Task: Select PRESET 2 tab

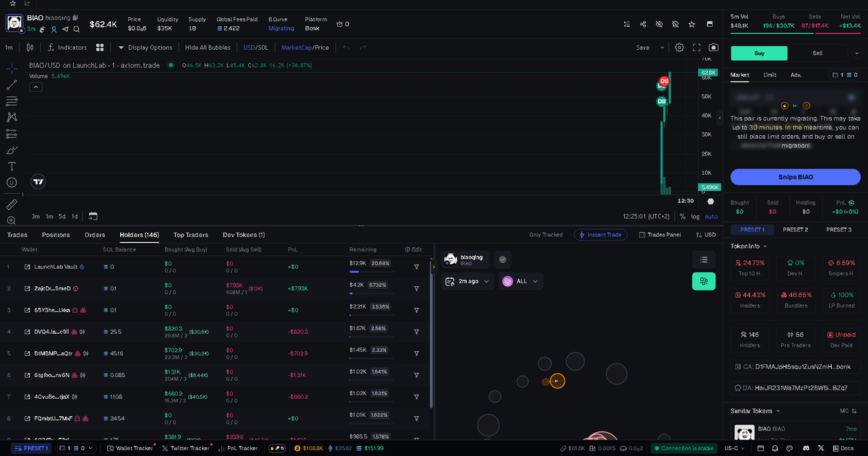Action: (x=795, y=230)
